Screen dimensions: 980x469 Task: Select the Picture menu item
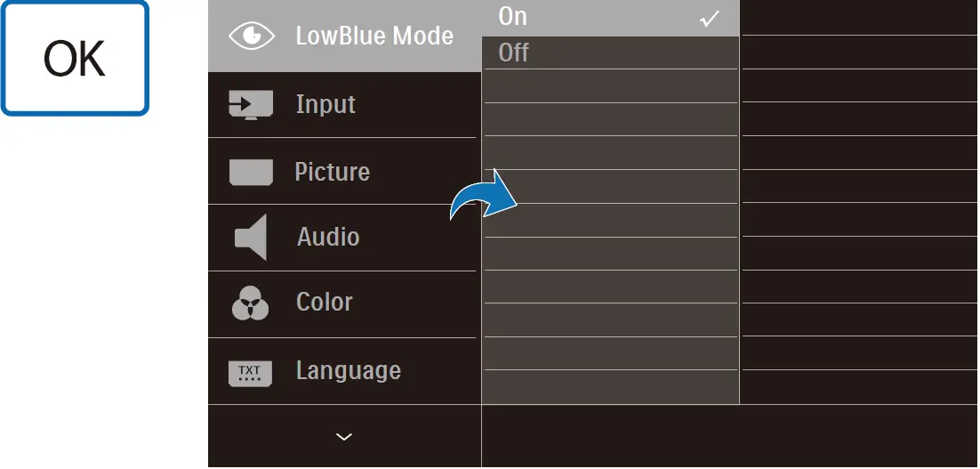coord(332,172)
